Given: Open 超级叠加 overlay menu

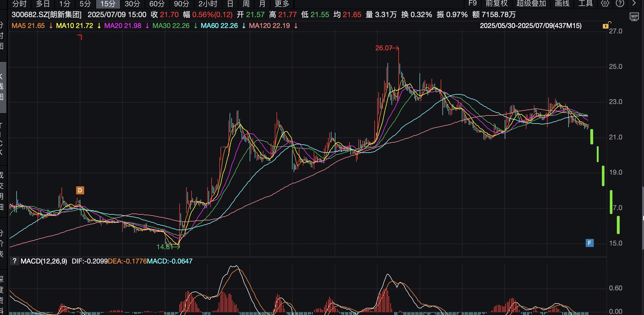Looking at the screenshot, I should 531,3.
